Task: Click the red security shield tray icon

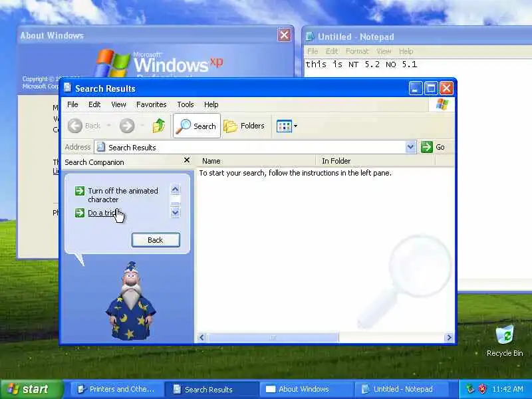Action: coord(482,389)
